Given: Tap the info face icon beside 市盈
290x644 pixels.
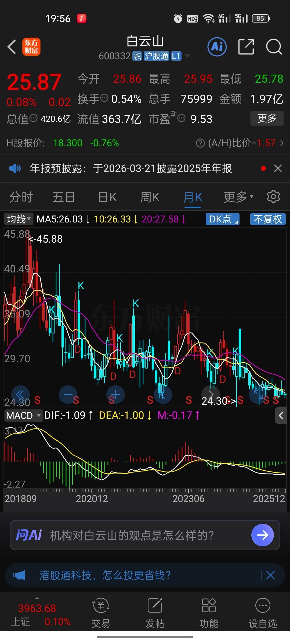Looking at the screenshot, I should pyautogui.click(x=182, y=118).
